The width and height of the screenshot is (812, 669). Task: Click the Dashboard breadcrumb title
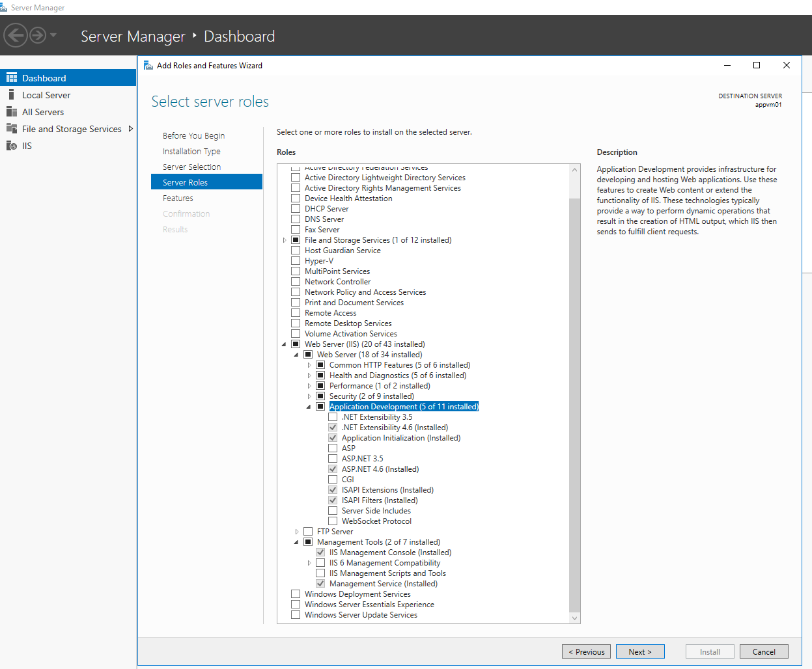[x=240, y=36]
